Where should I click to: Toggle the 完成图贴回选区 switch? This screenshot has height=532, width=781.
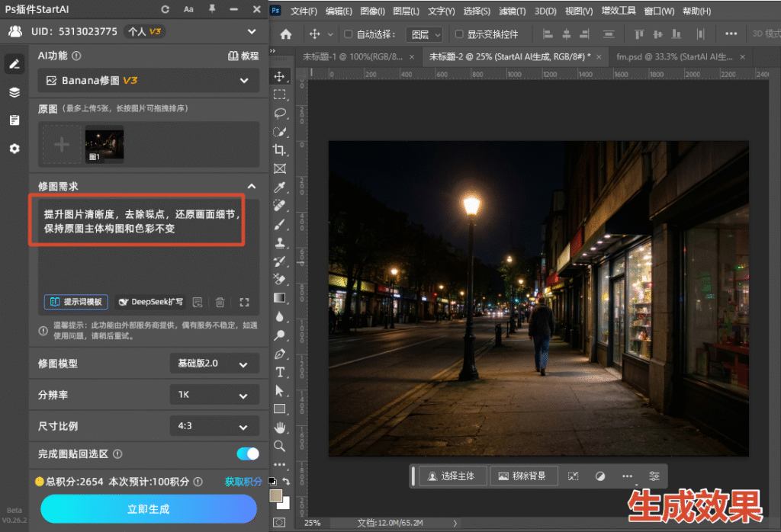click(248, 453)
